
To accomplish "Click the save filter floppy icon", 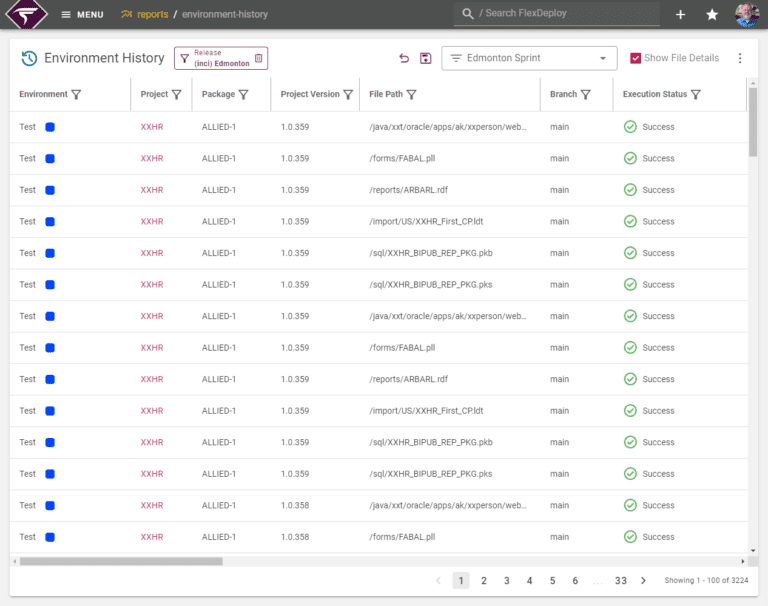I will tap(426, 58).
